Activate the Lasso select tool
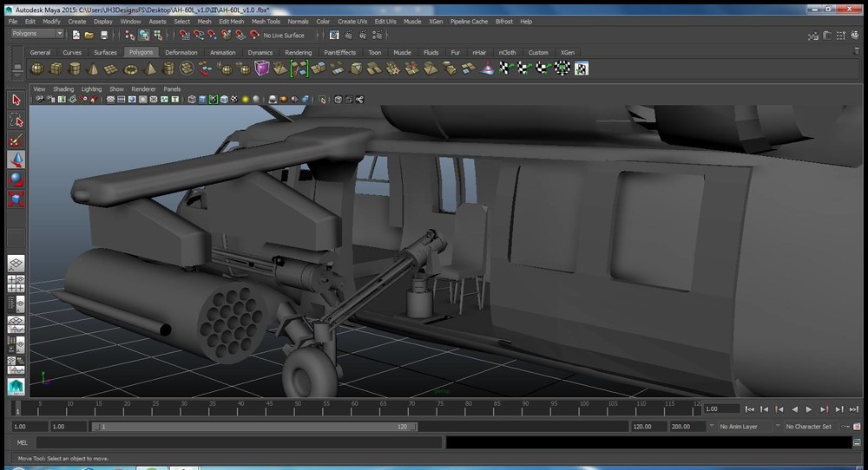 pos(16,120)
